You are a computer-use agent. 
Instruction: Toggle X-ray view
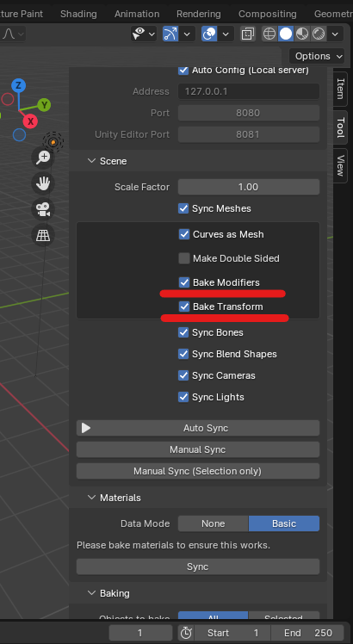247,34
